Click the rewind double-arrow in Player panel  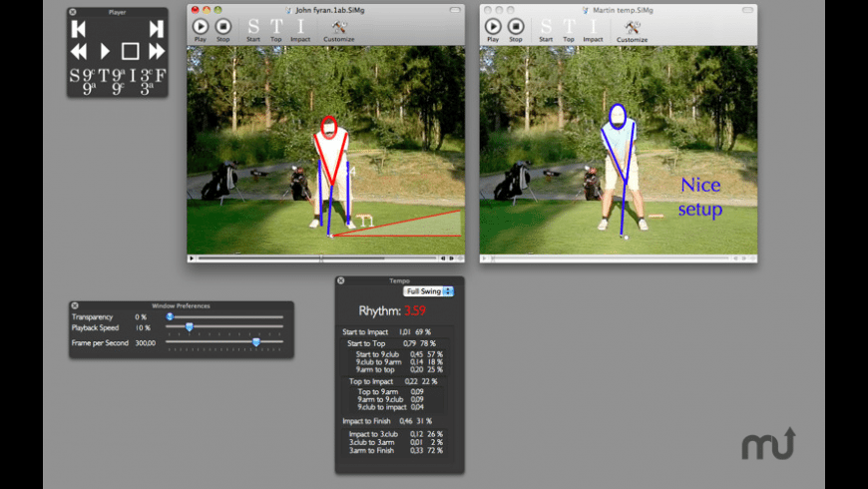click(79, 52)
